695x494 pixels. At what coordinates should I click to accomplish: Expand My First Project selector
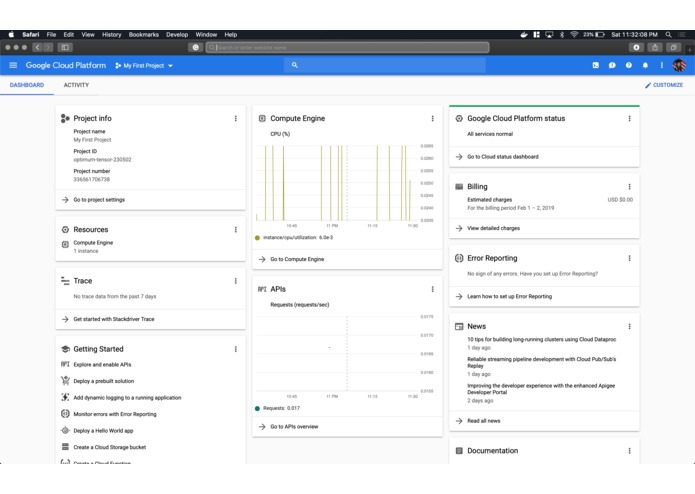[x=144, y=66]
